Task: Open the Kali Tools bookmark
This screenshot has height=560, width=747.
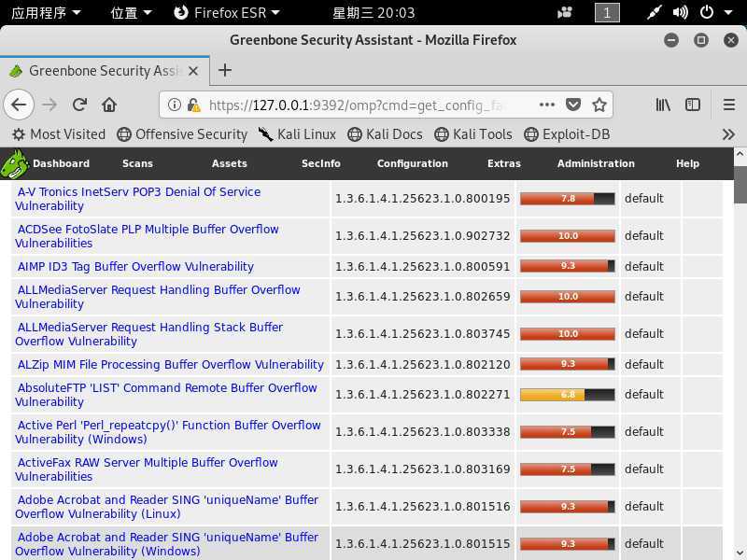Action: coord(473,134)
